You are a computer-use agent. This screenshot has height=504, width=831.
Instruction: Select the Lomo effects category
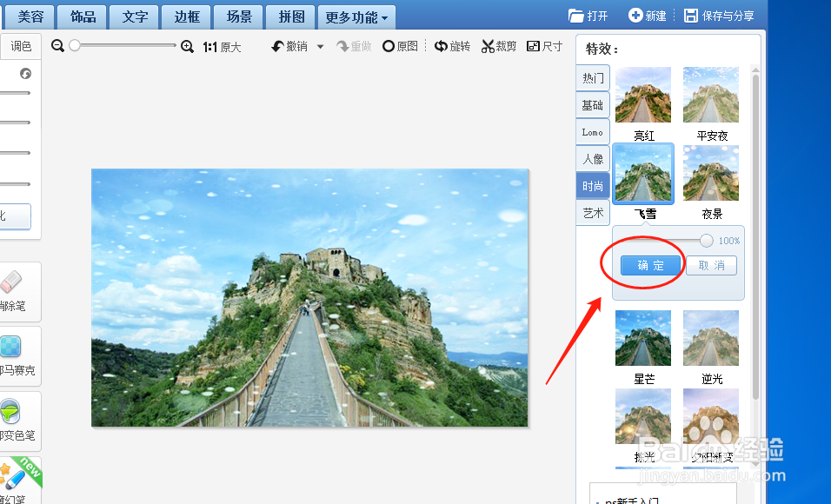[593, 132]
